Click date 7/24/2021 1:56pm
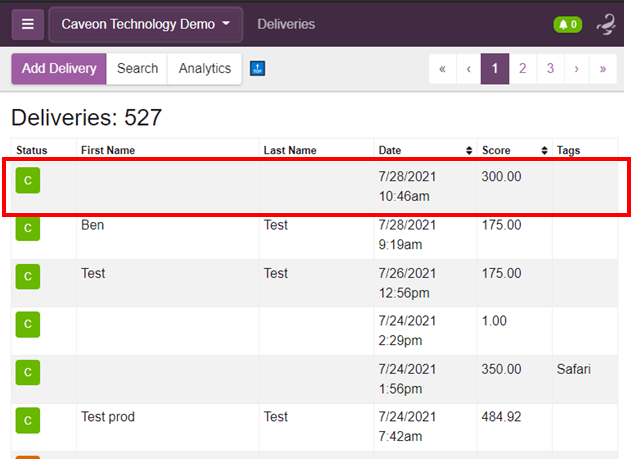The image size is (631, 459). (407, 379)
